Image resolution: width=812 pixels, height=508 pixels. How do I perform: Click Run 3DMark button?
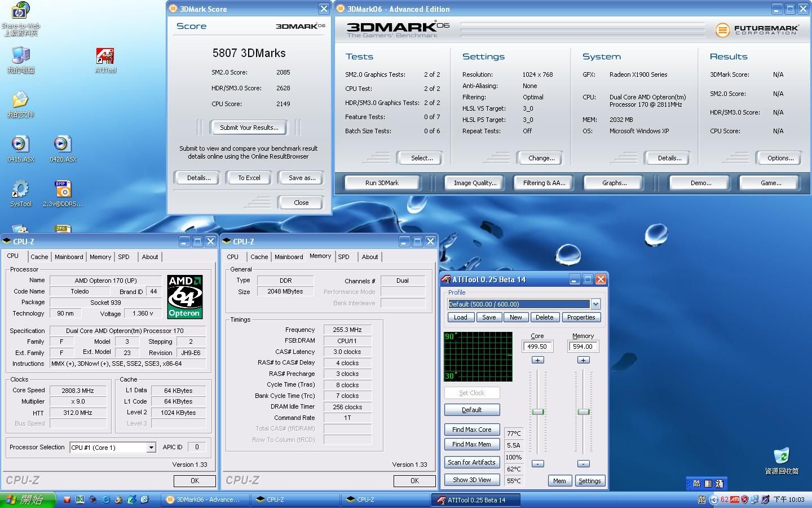pyautogui.click(x=382, y=183)
